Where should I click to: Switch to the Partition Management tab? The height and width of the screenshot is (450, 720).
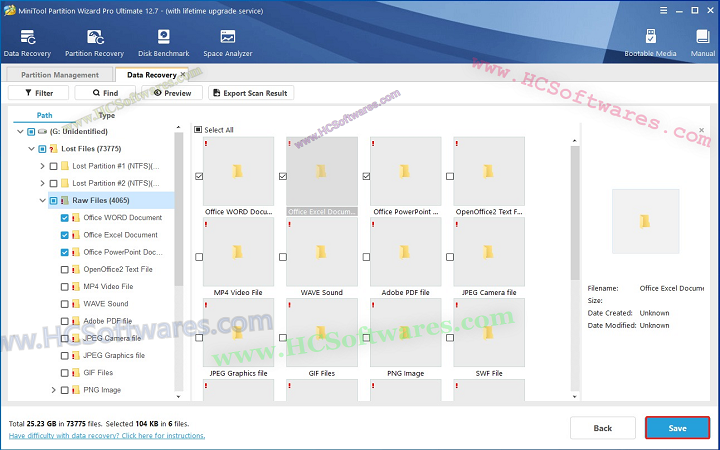[x=60, y=75]
